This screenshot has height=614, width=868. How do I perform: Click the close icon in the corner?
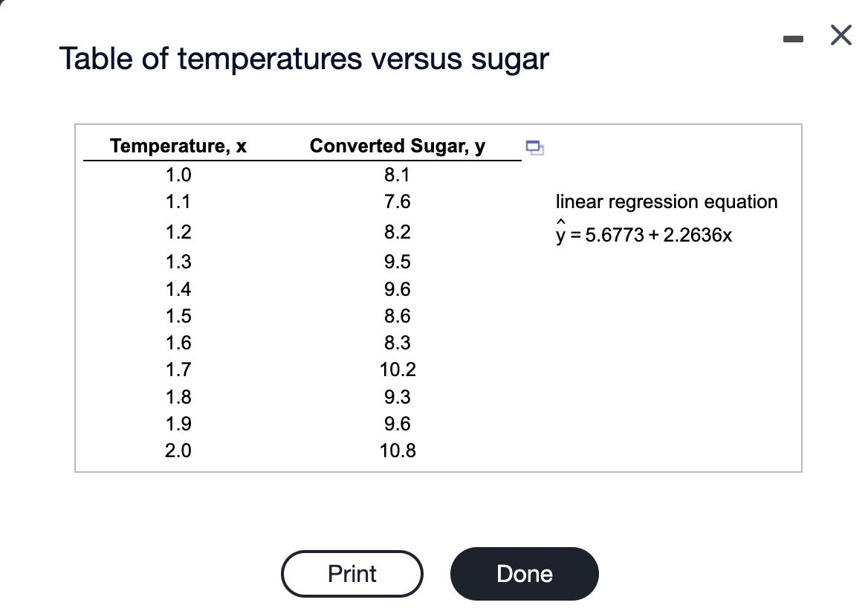(840, 35)
